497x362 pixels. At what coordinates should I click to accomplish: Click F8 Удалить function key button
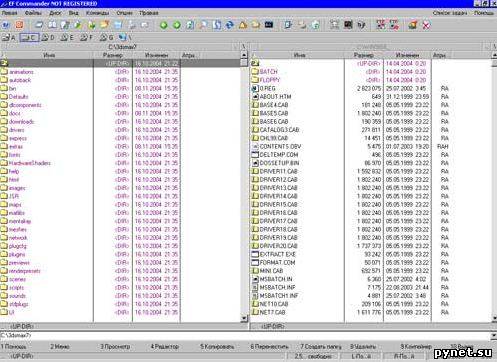363,347
